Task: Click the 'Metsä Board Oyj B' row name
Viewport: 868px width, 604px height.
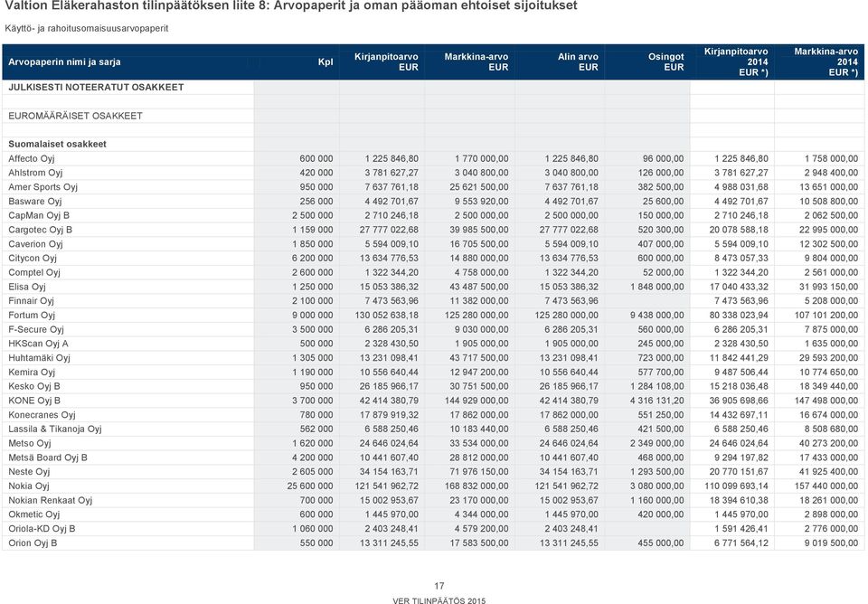Action: point(48,458)
